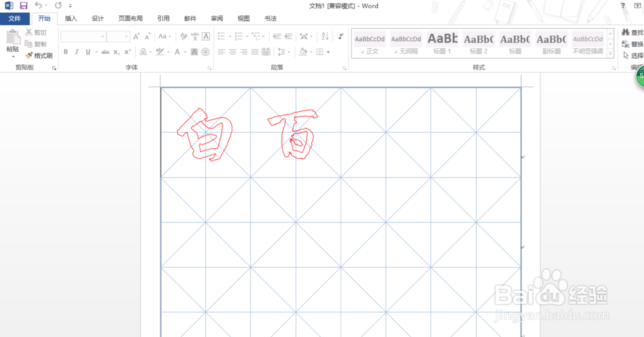Click the shading paint bucket button

coord(303,52)
